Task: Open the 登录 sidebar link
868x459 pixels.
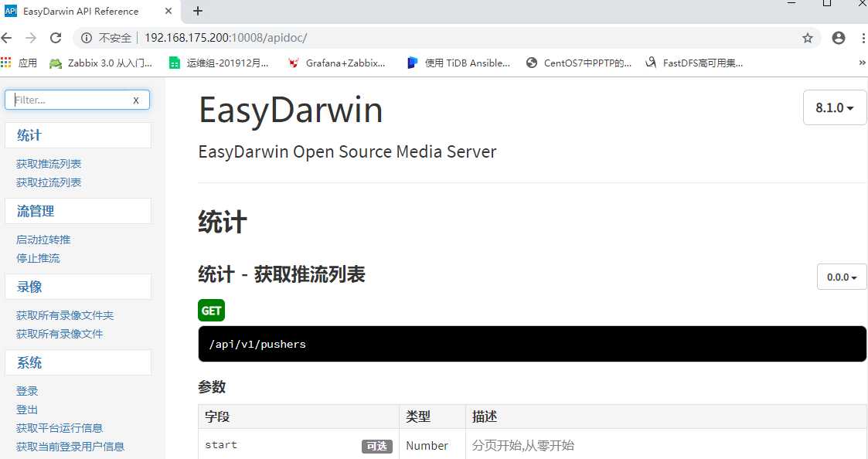Action: pos(27,391)
